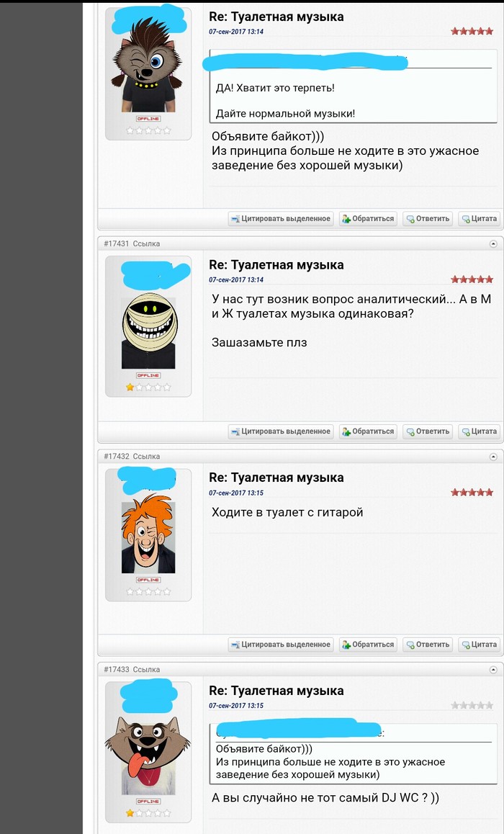Collapse post #17432 using its arrow icon

[492, 457]
